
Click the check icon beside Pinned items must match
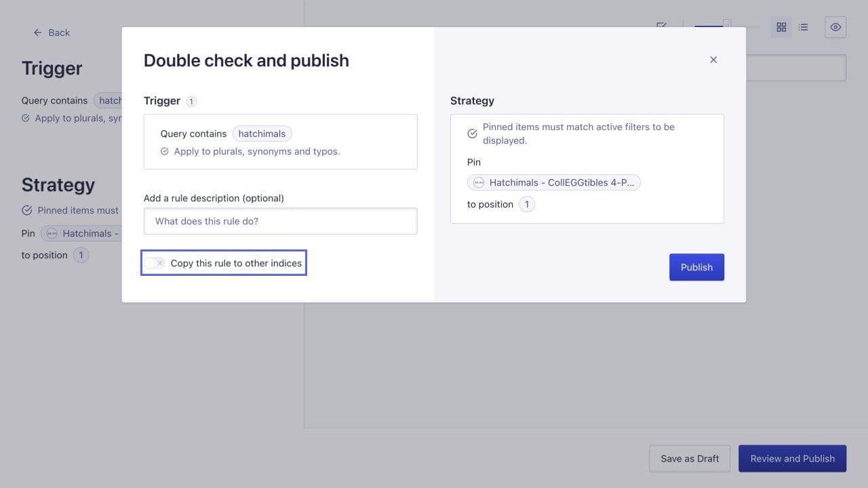point(473,134)
